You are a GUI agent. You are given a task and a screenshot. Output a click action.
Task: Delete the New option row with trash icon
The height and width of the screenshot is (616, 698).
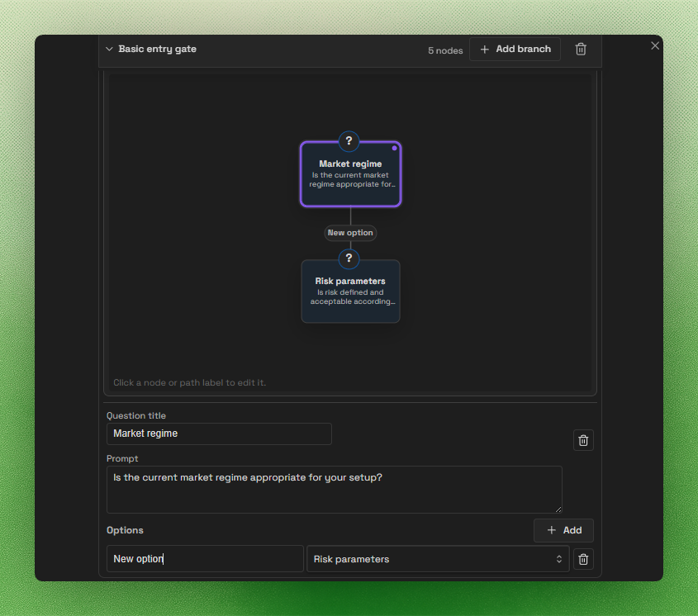583,558
